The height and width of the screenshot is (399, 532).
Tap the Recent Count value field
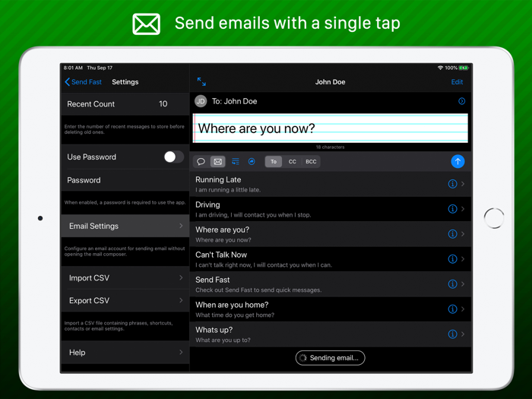163,104
